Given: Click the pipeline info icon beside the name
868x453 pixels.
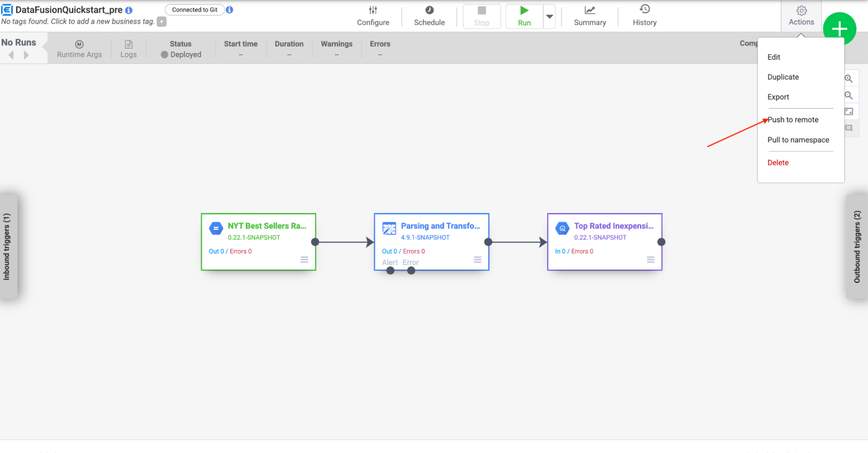Looking at the screenshot, I should [x=129, y=10].
